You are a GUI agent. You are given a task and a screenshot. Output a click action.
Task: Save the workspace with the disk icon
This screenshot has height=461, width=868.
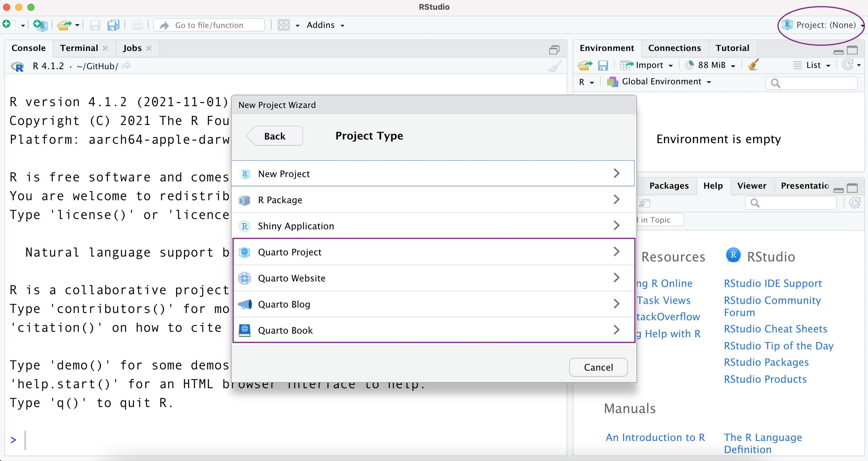pos(603,65)
